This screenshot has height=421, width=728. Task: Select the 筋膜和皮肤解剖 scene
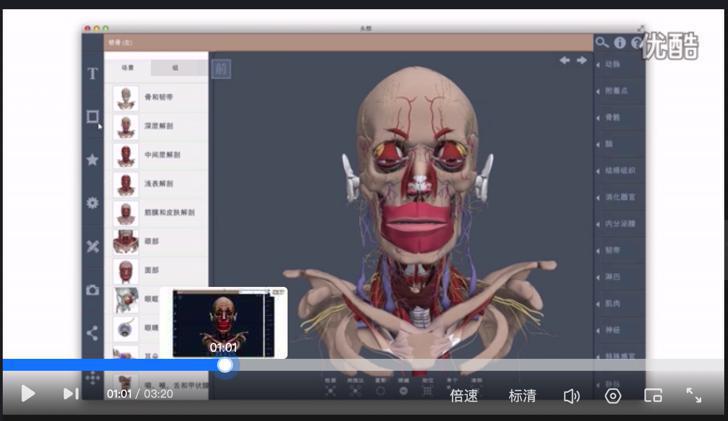[158, 212]
